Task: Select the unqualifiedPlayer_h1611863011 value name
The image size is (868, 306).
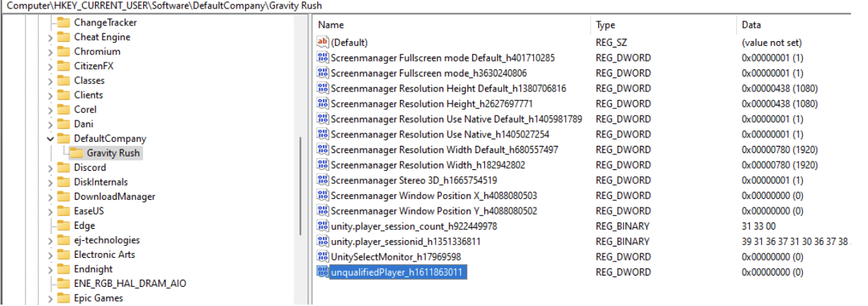Action: coord(398,272)
